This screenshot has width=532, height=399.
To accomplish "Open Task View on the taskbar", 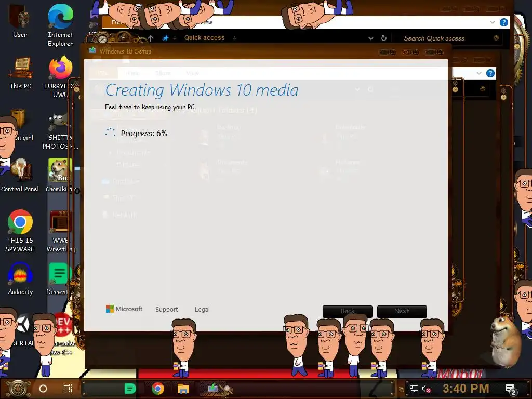I will pyautogui.click(x=68, y=389).
